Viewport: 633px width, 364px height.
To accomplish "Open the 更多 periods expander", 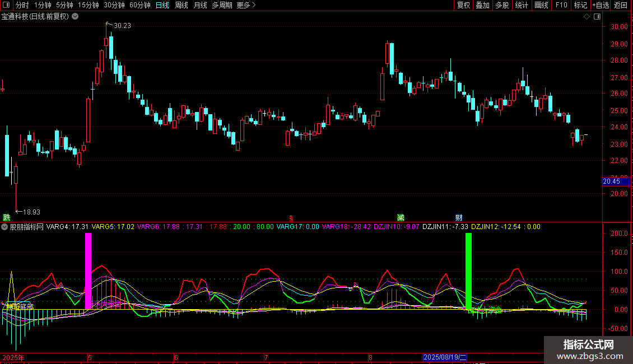I will [246, 5].
